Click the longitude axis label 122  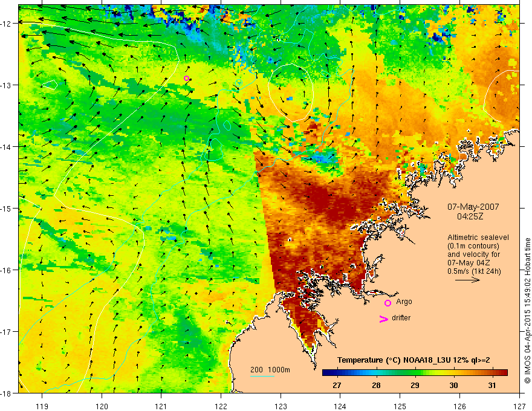(x=221, y=406)
